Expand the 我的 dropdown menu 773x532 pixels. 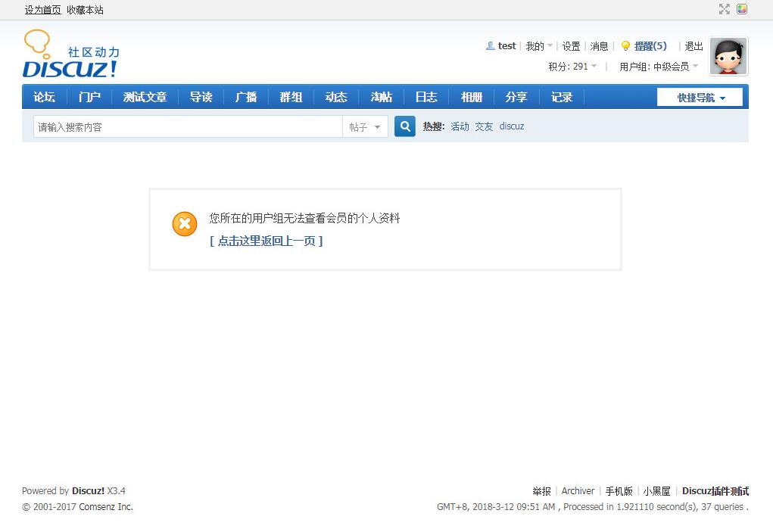(539, 46)
